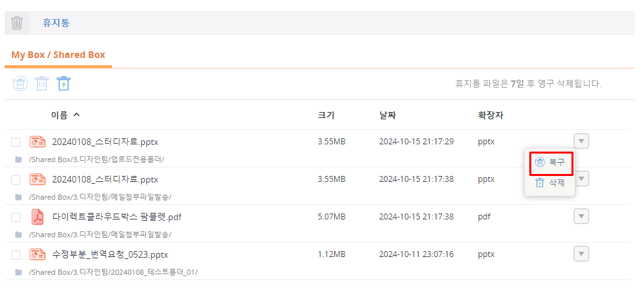Select the checkbox for 다이렉트클라우드박스 팜플렛.pdf
The width and height of the screenshot is (644, 288).
pos(16,217)
